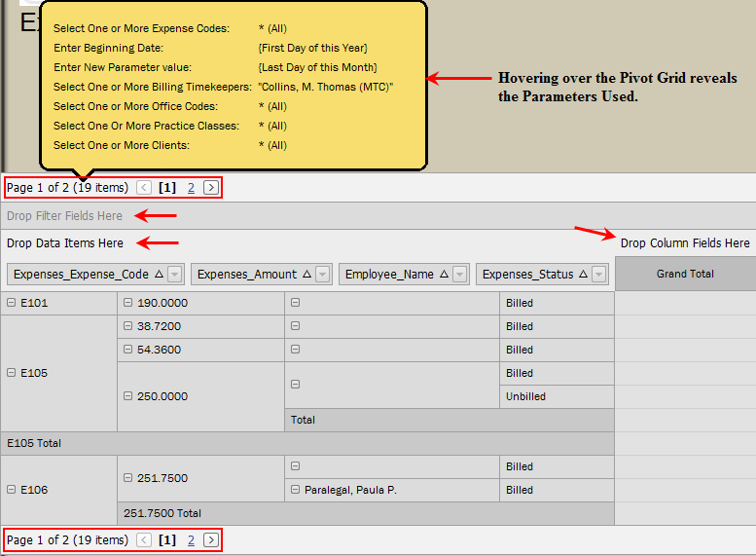Click next page arrow in bottom pager
Viewport: 756px width, 556px height.
pos(211,540)
